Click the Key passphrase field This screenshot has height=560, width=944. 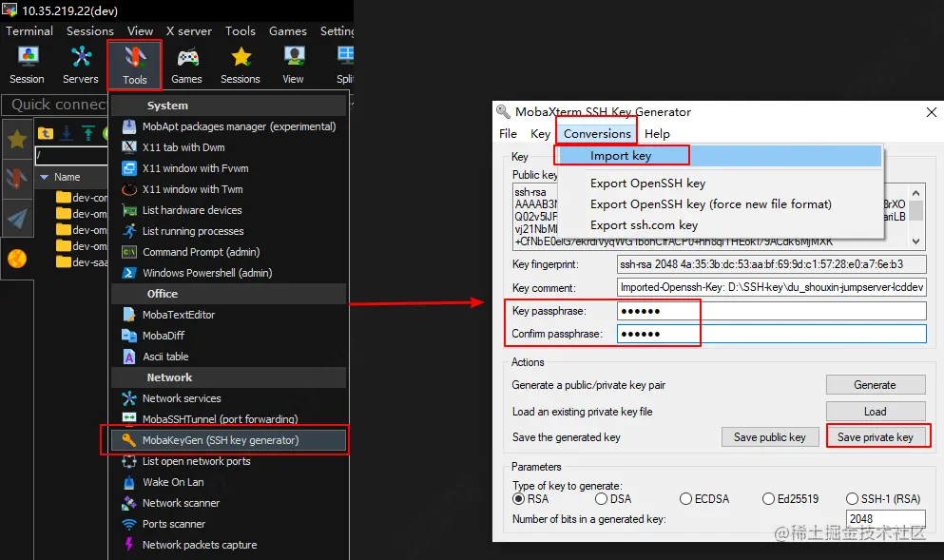[x=772, y=311]
